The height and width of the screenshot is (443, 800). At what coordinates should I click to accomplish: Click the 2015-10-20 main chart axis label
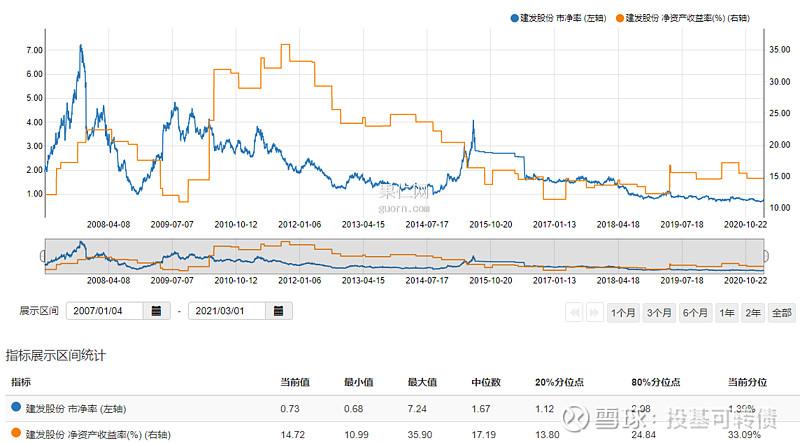tap(490, 224)
